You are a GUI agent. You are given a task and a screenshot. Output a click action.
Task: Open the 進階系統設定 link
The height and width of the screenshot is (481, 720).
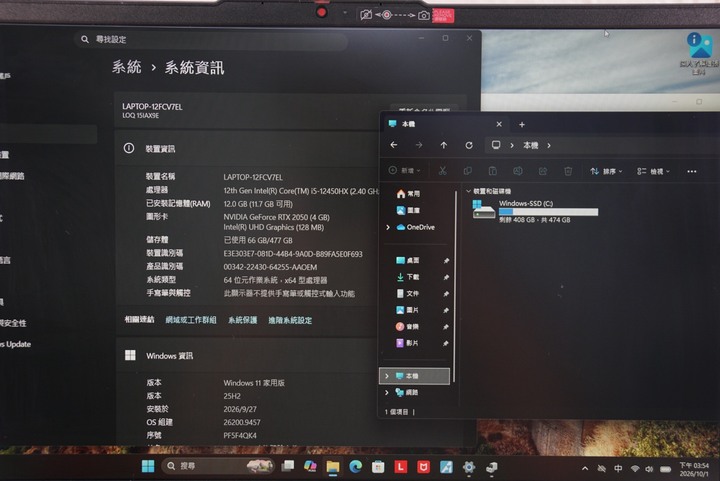point(290,320)
